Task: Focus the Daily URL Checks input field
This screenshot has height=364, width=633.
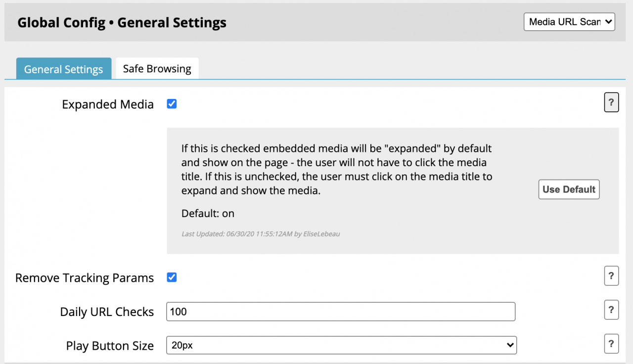Action: pos(341,312)
